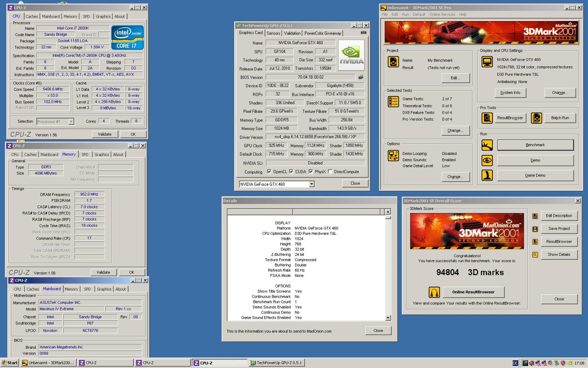
Task: Click the DRAM Frequency value 952.0 MHz
Action: coord(89,194)
